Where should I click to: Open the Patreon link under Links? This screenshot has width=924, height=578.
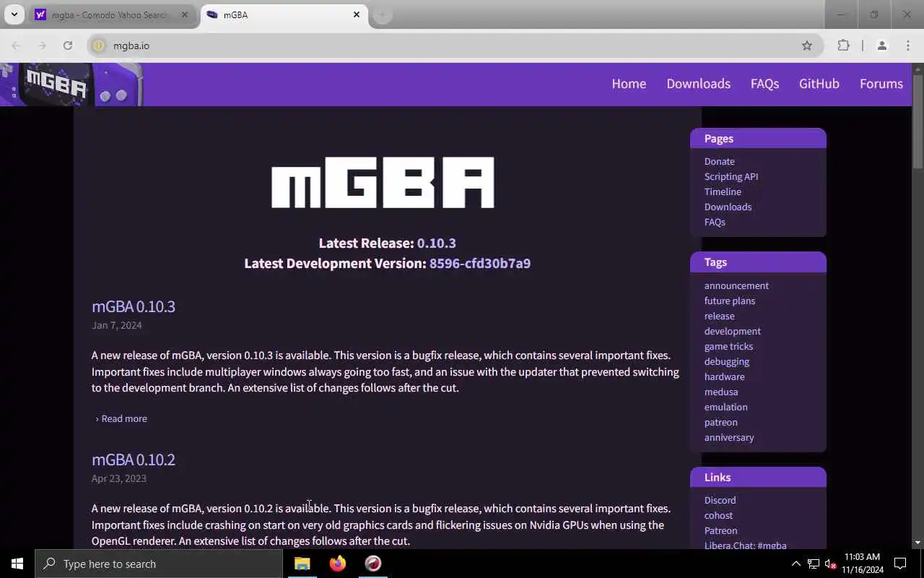tap(720, 530)
